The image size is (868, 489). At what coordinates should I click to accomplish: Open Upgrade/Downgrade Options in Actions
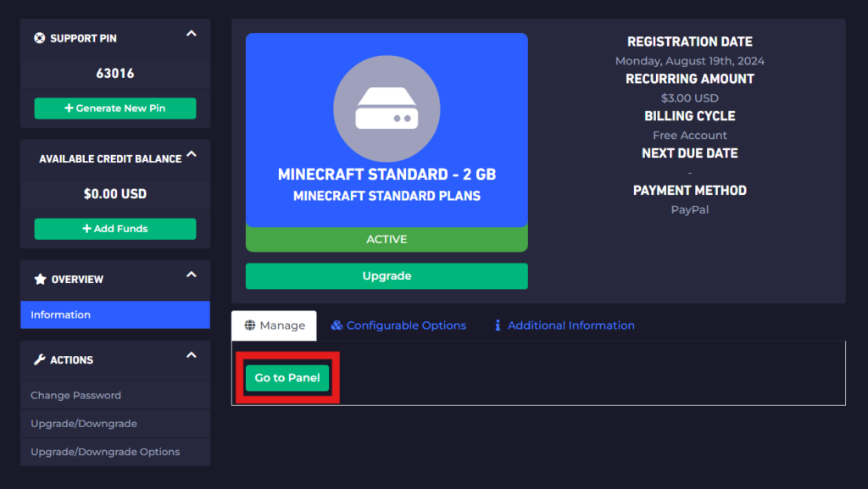point(105,452)
